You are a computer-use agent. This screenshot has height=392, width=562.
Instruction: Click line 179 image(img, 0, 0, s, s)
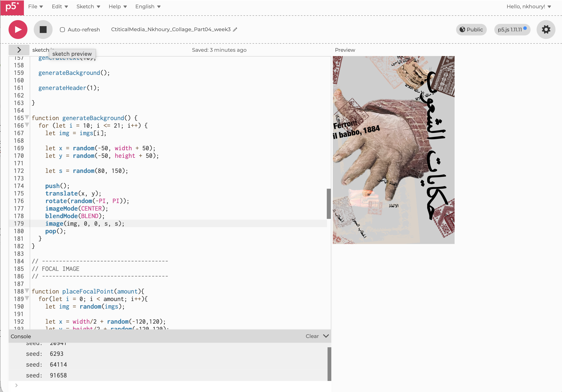[85, 224]
